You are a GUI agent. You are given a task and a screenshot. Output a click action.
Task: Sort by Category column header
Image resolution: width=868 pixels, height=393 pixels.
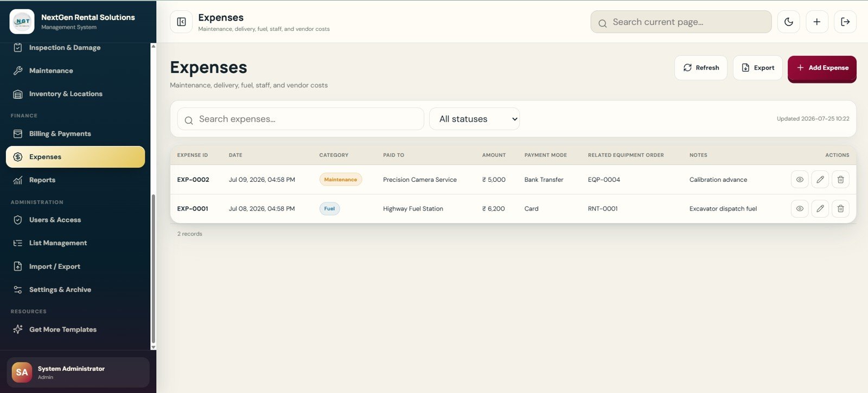pos(334,155)
